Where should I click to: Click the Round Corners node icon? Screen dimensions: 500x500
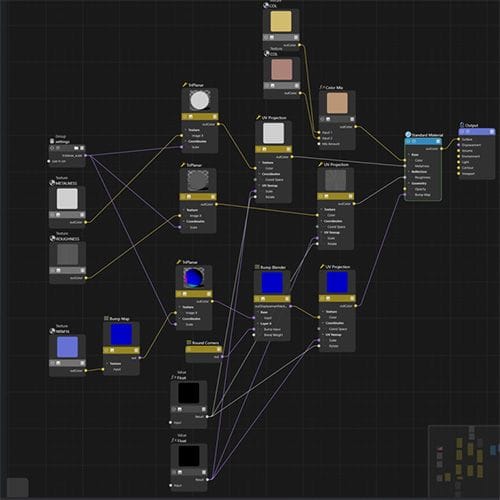coord(189,343)
